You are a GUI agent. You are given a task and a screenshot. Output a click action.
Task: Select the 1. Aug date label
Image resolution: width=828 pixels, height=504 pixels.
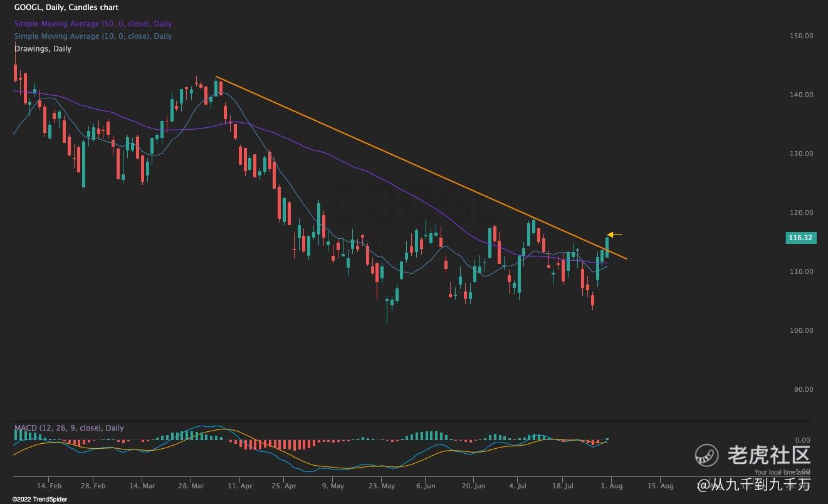[x=612, y=486]
